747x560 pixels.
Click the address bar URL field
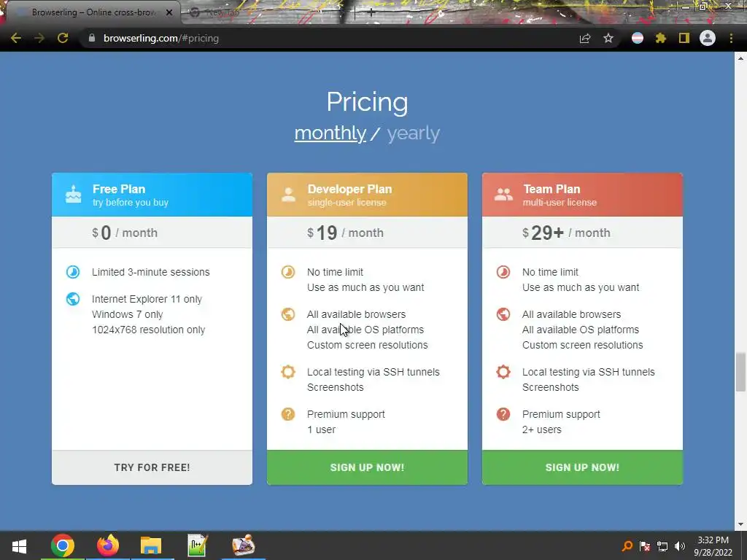pos(329,38)
